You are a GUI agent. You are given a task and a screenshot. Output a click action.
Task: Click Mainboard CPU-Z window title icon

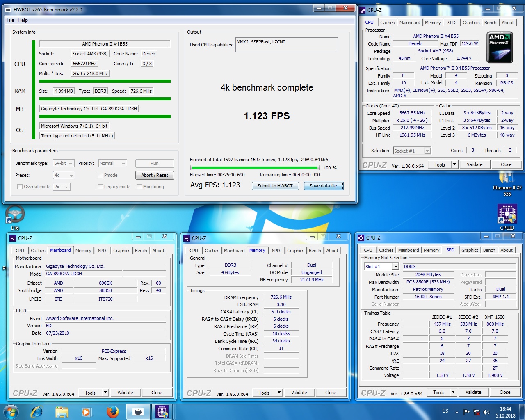(13, 238)
